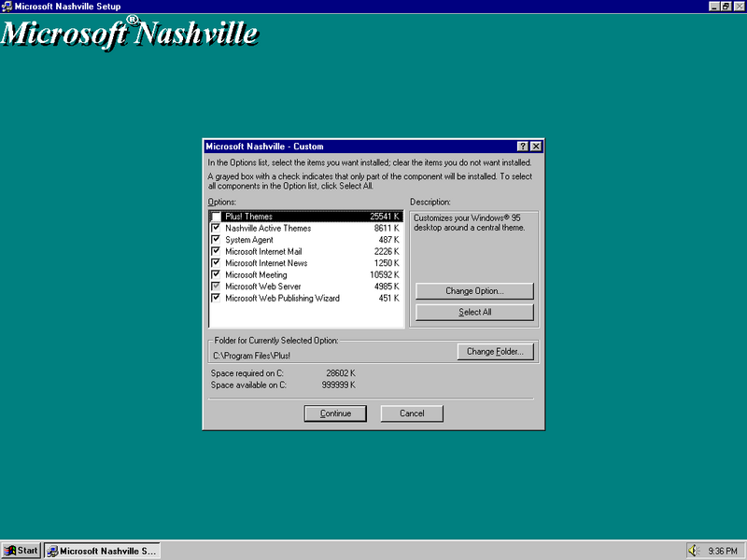Click the speaker volume tray icon
Viewport: 747px width, 560px height.
pos(694,551)
